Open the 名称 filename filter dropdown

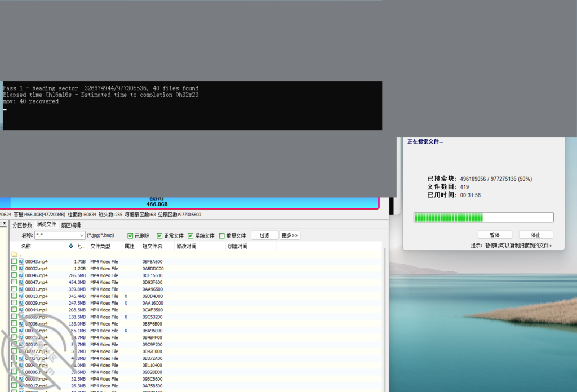click(82, 235)
